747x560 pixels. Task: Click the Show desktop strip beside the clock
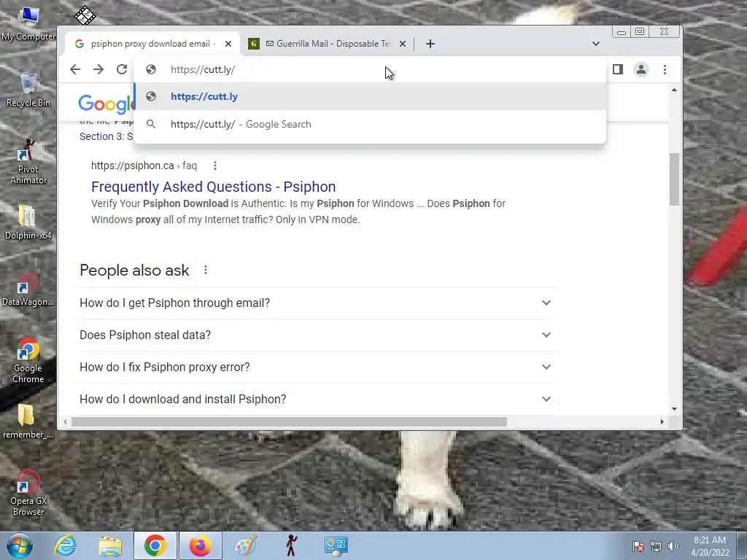[x=742, y=545]
